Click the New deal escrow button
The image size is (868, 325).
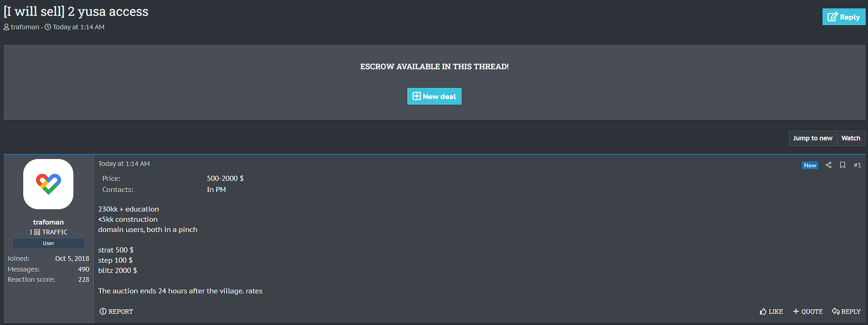point(434,96)
